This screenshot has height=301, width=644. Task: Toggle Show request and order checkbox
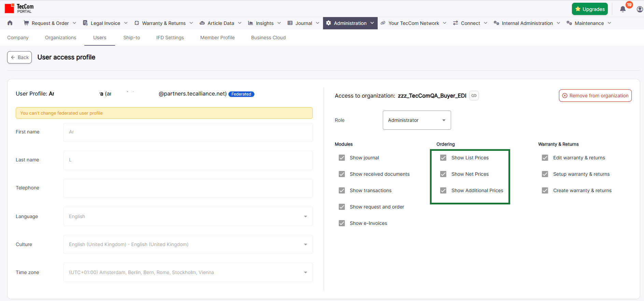pos(342,207)
